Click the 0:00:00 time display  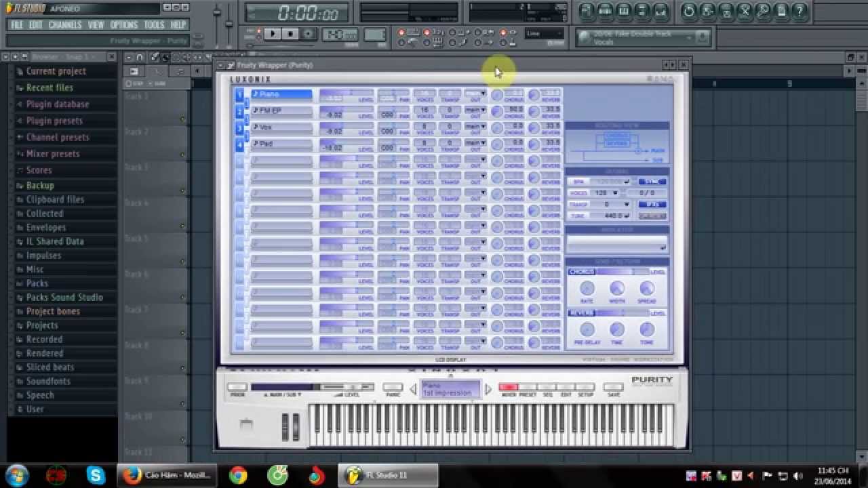298,13
